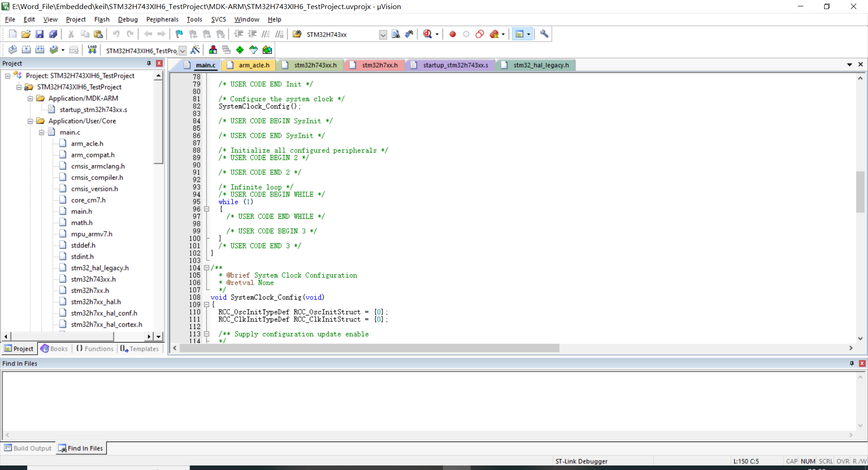
Task: Click the Project tree vertical scrollbar thumb
Action: pos(158,122)
